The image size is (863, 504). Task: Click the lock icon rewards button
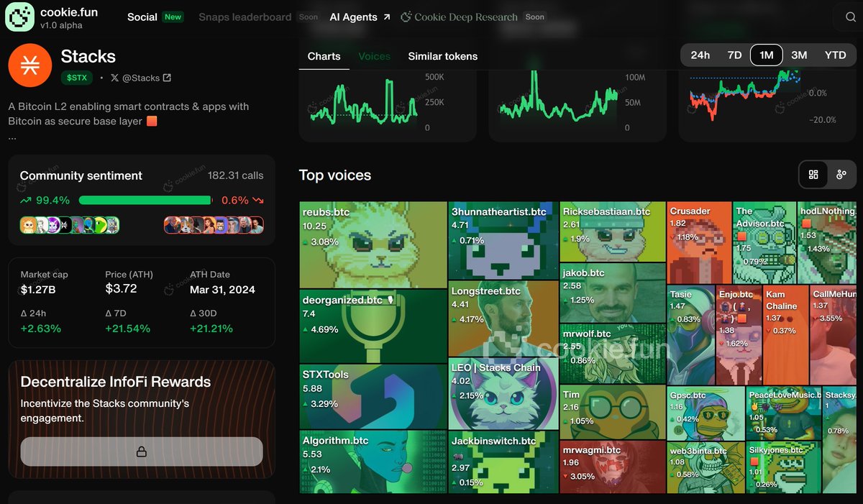[x=142, y=452]
